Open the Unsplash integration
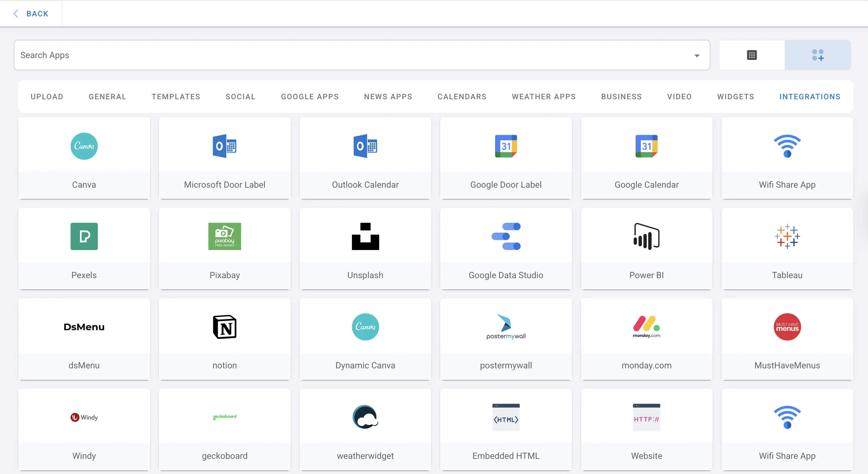The image size is (868, 474). pyautogui.click(x=365, y=249)
